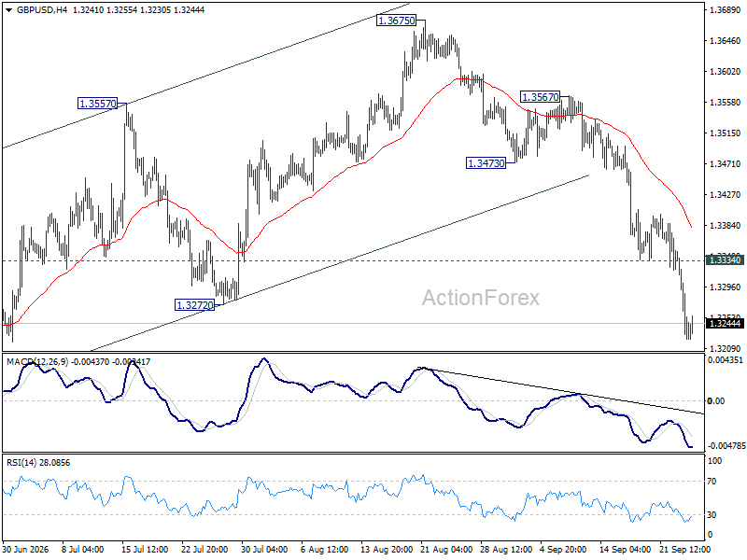Select the 1.32720 low price label
This screenshot has width=747, height=560.
(x=195, y=305)
